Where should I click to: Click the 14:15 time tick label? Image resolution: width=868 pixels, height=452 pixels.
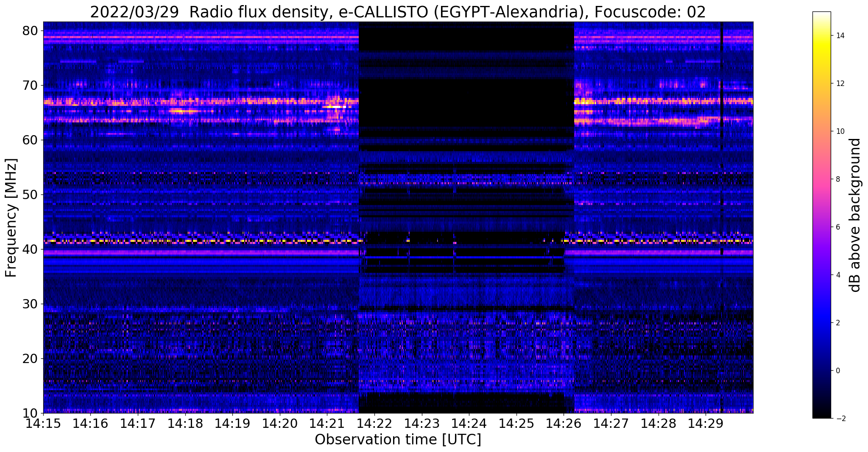[x=43, y=424]
